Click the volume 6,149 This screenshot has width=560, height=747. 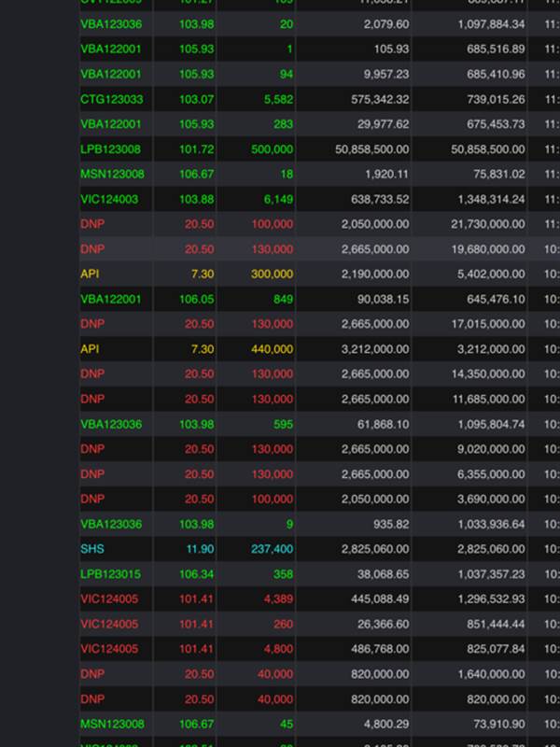(x=278, y=199)
